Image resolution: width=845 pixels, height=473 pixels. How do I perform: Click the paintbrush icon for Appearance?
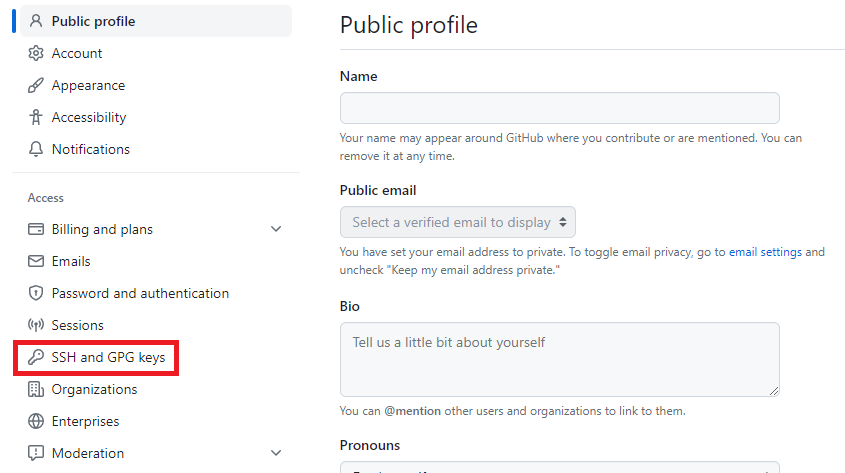36,85
